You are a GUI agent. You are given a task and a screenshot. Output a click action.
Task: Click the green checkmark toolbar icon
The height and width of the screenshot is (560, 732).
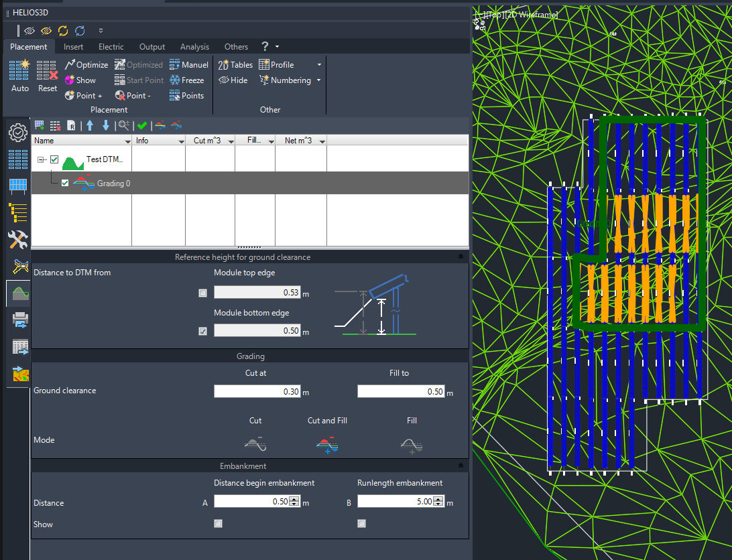pyautogui.click(x=142, y=125)
